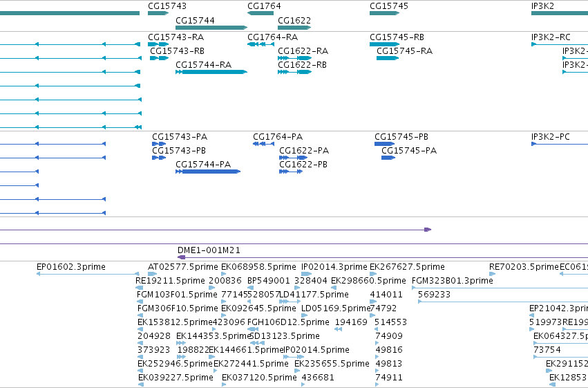588x388 pixels.
Task: Click the EK267627.5prime EST label
Action: [x=407, y=267]
